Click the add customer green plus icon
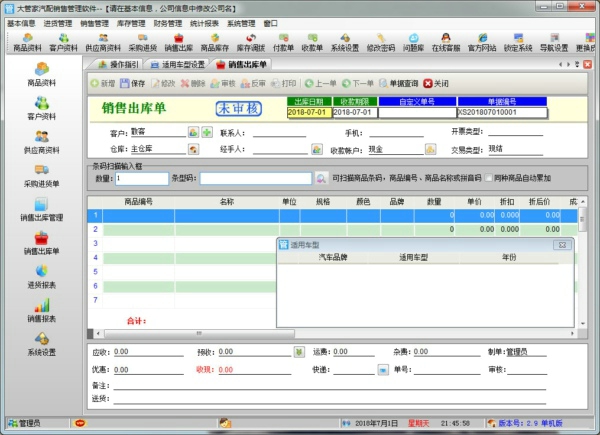Image resolution: width=600 pixels, height=435 pixels. 207,132
